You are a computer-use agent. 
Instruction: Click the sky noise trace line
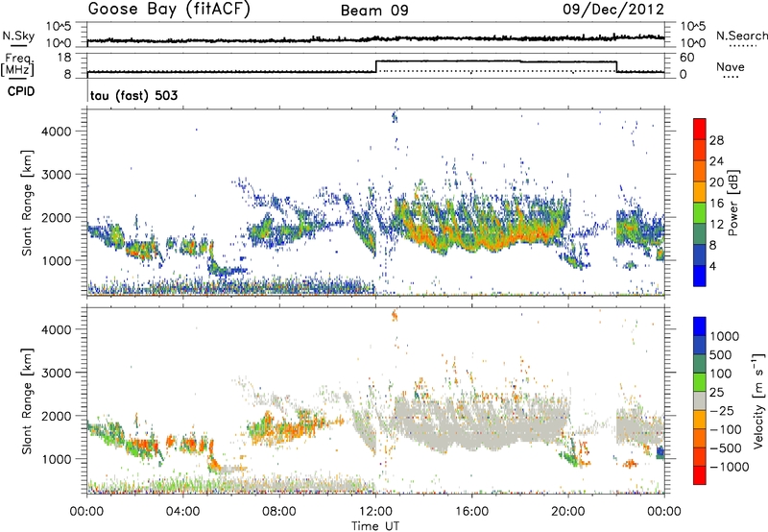coord(375,38)
